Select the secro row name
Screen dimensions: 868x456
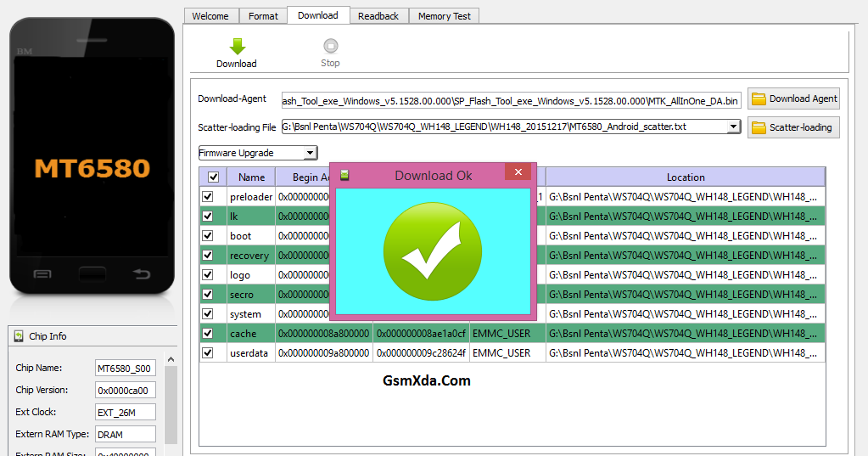(x=241, y=294)
